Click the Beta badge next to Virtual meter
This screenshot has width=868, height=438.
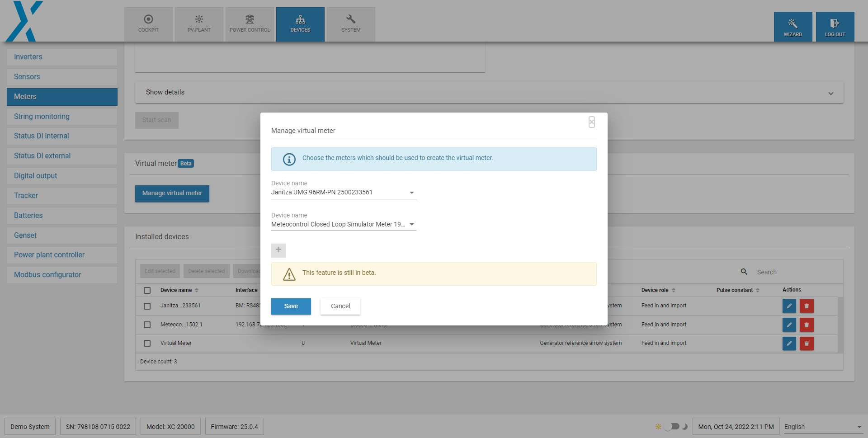point(186,164)
